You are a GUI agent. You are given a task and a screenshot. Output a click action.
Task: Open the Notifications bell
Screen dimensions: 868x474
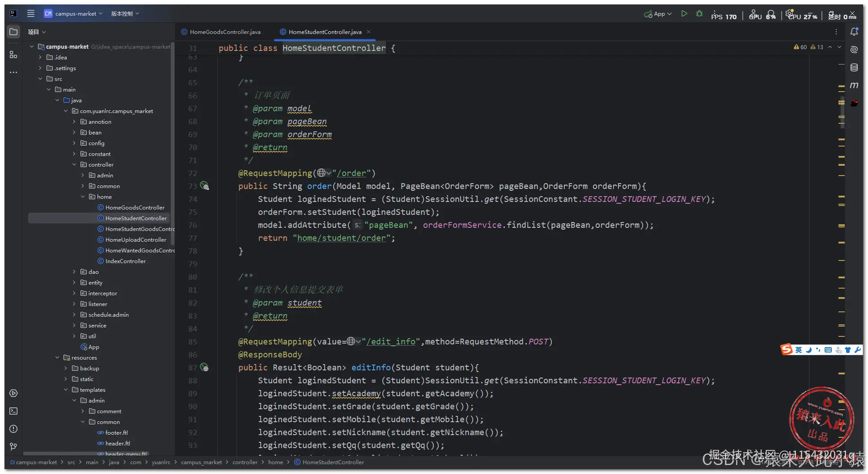point(854,32)
